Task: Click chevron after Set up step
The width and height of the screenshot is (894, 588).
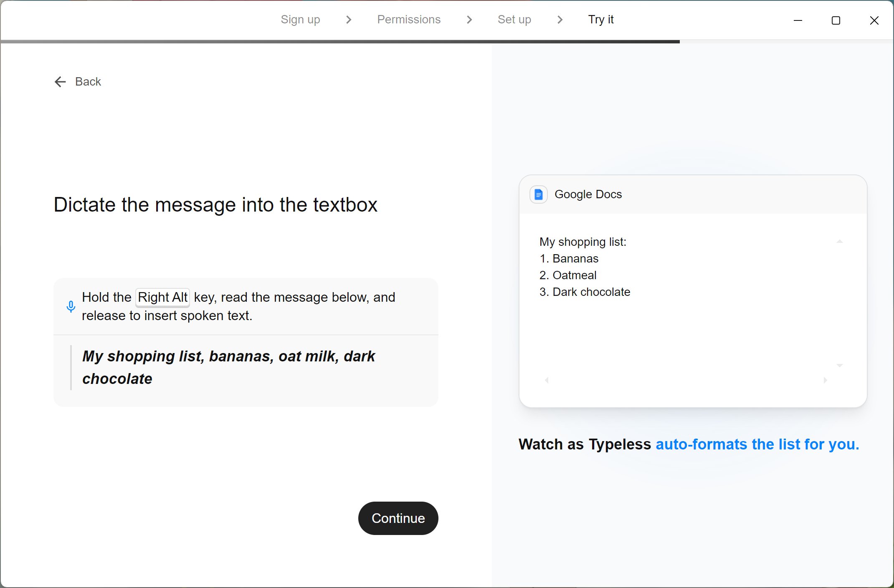Action: tap(560, 20)
